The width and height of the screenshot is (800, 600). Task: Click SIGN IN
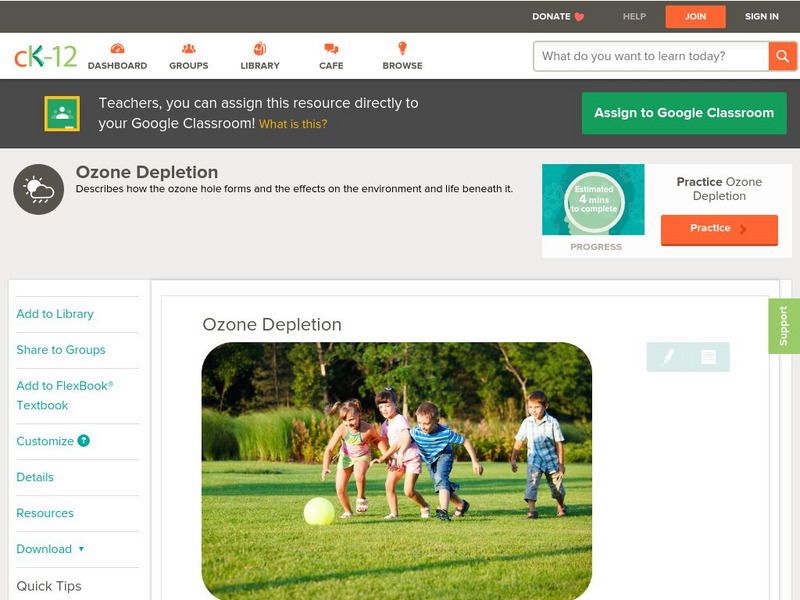(762, 16)
